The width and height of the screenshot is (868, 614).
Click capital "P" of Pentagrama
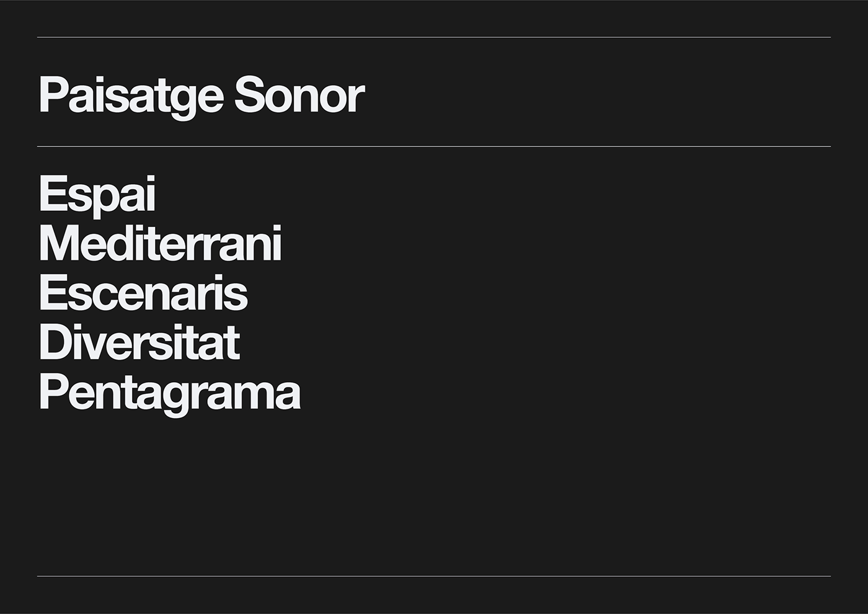(53, 392)
